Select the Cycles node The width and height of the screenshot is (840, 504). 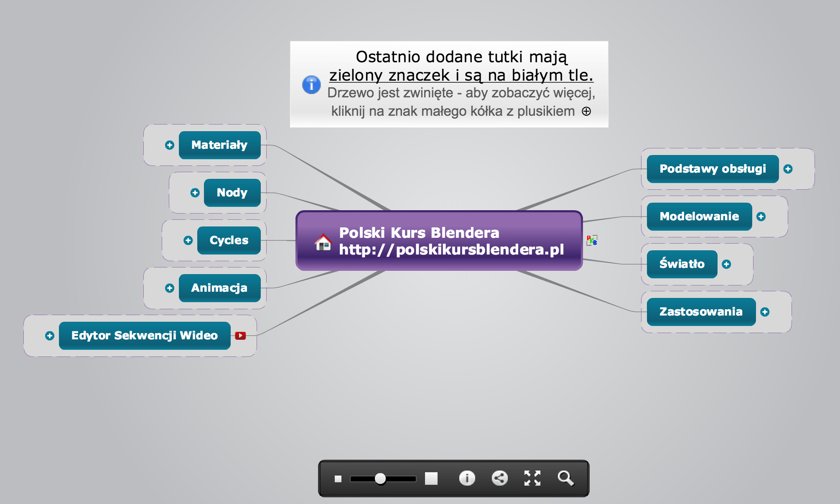point(229,240)
